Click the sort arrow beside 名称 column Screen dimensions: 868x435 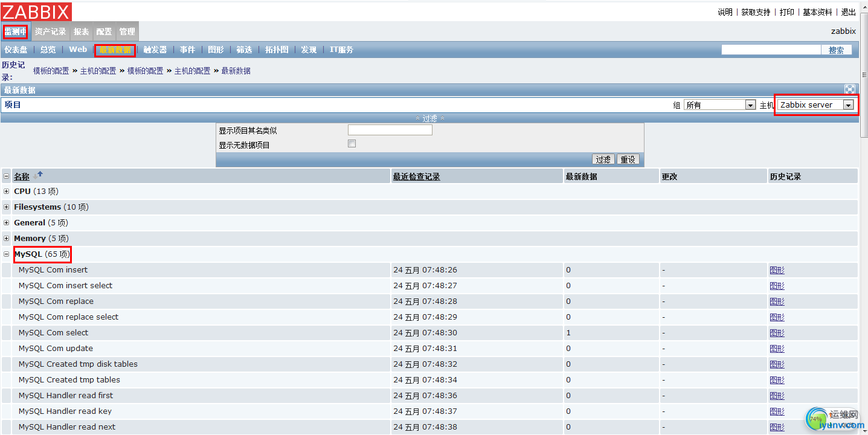tap(39, 176)
